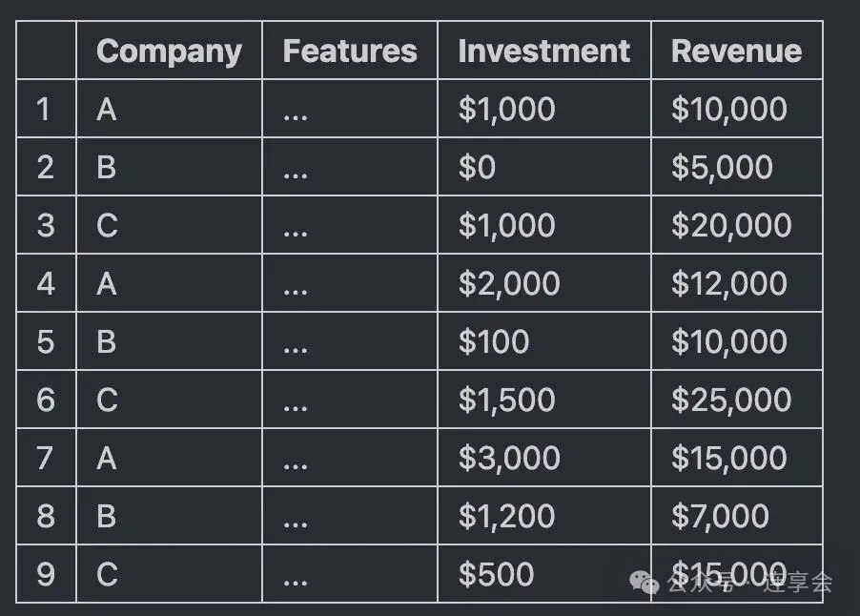This screenshot has width=860, height=616.
Task: Click the $7,000 revenue cell
Action: pyautogui.click(x=737, y=516)
